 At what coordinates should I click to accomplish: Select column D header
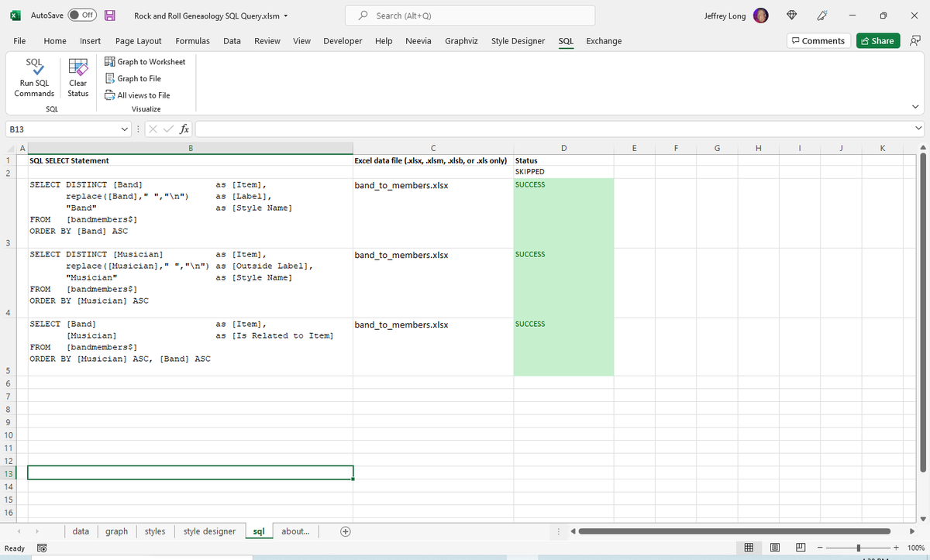(x=563, y=148)
